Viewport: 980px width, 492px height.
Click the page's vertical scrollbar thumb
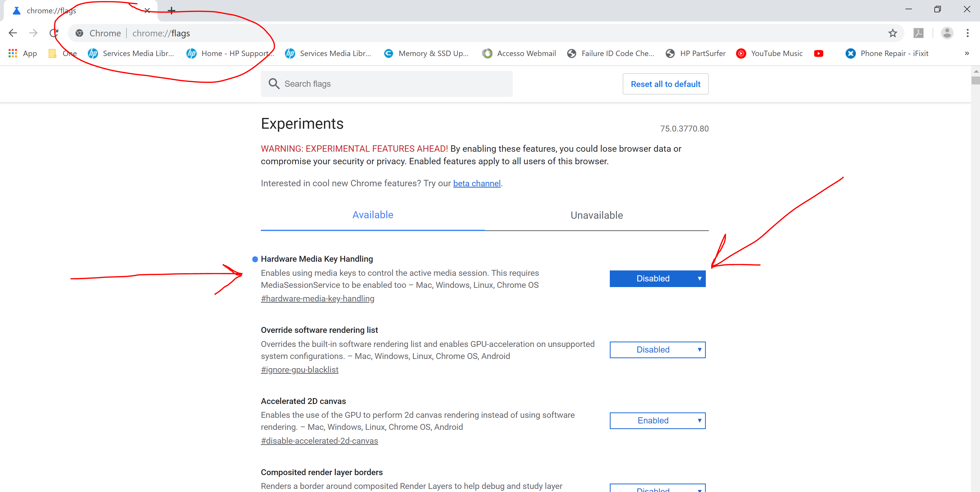point(975,80)
